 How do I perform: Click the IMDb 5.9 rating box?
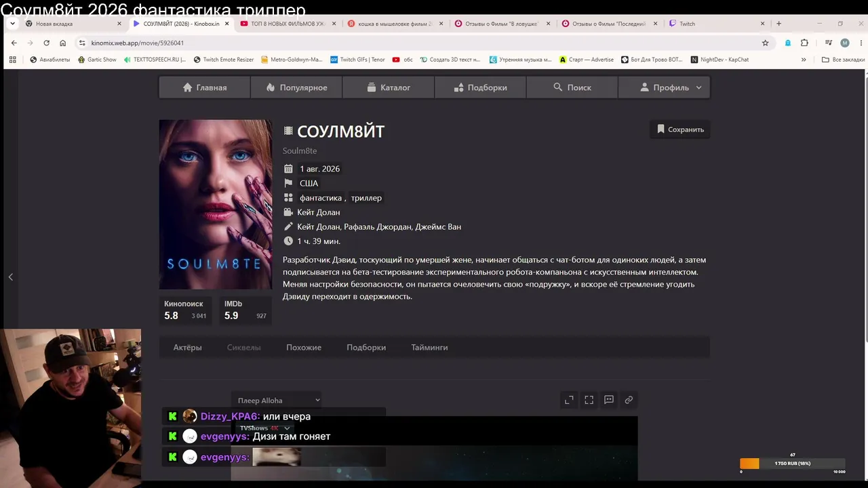point(245,310)
